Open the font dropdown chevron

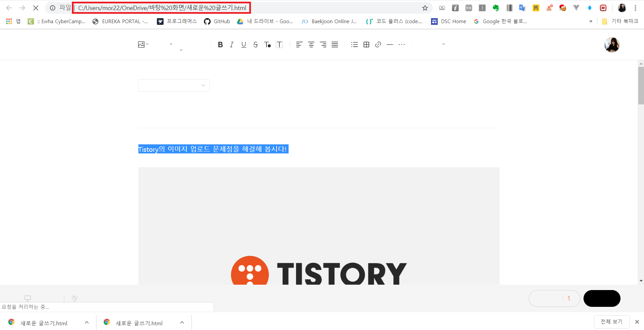tap(181, 50)
